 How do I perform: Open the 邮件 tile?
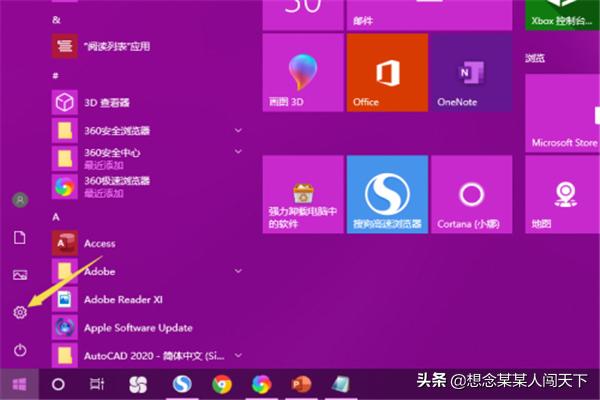(429, 15)
